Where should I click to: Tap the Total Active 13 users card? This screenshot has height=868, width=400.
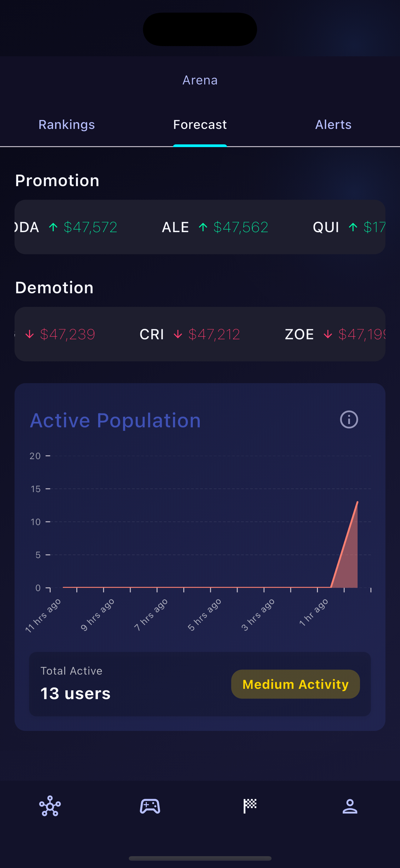101,684
